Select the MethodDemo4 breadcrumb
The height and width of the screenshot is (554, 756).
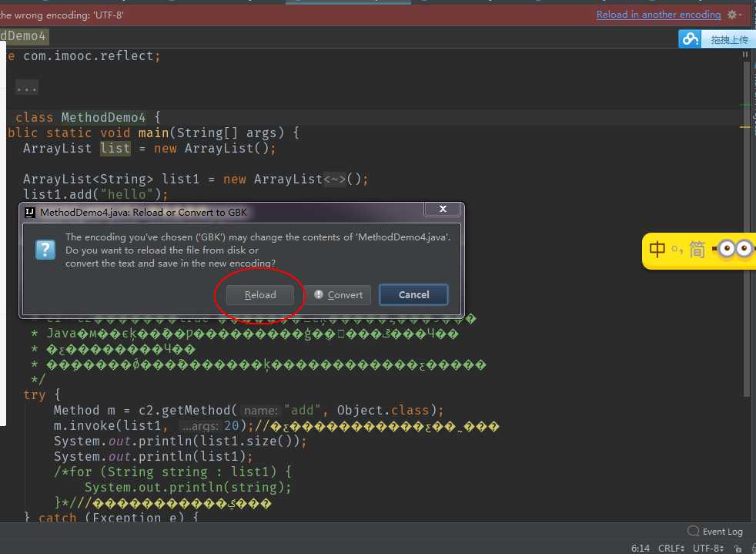pyautogui.click(x=23, y=36)
